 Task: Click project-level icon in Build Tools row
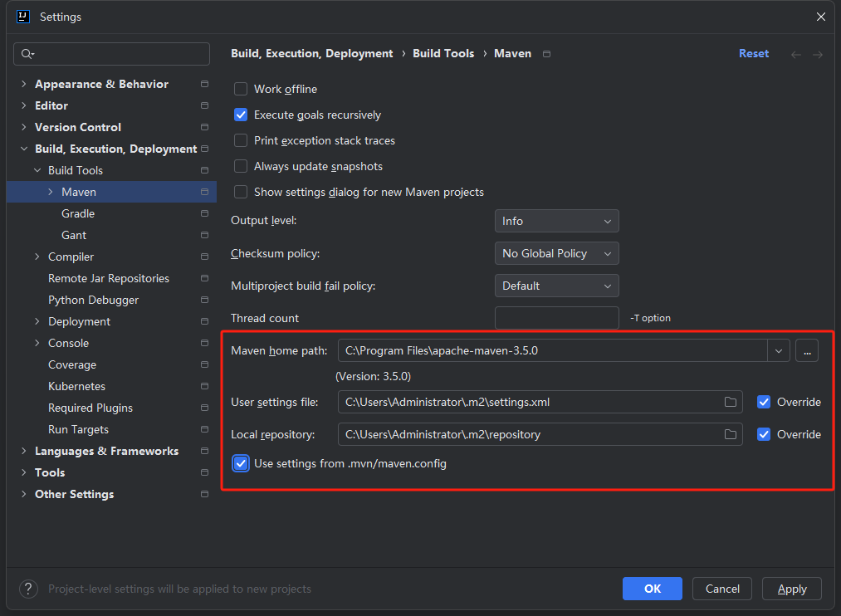pos(204,170)
